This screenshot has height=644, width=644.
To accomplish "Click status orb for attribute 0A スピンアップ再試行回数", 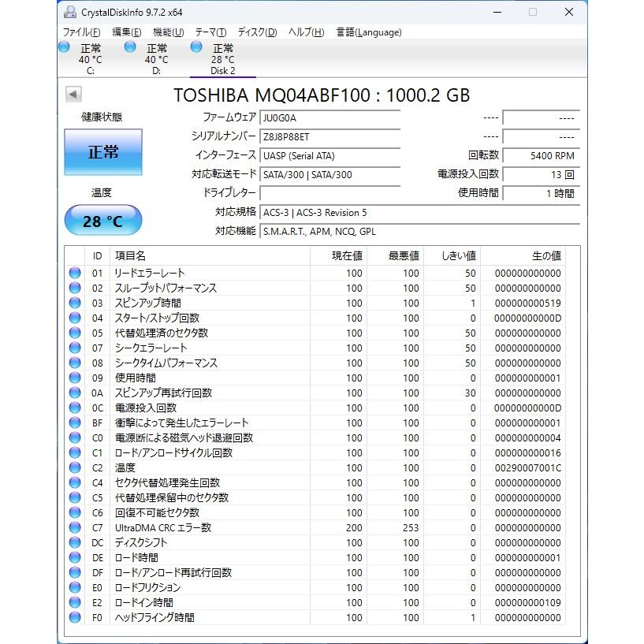I will coord(75,393).
